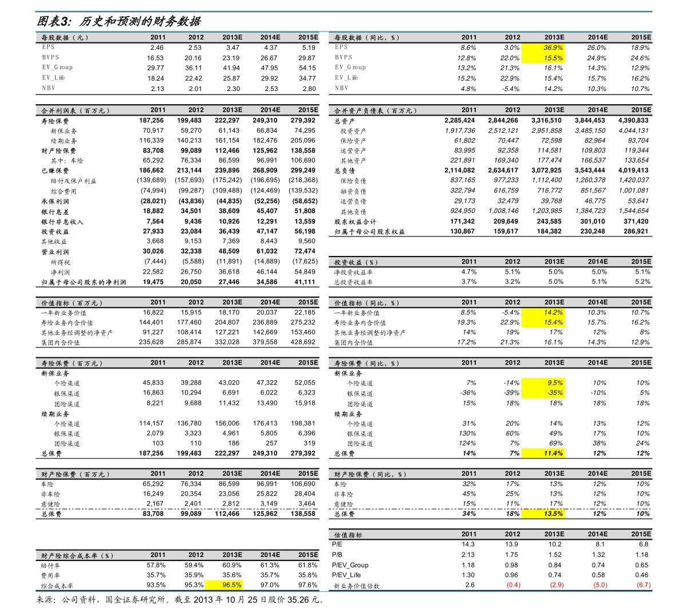Select highlighted 36.9% EPS growth cell

(x=543, y=48)
